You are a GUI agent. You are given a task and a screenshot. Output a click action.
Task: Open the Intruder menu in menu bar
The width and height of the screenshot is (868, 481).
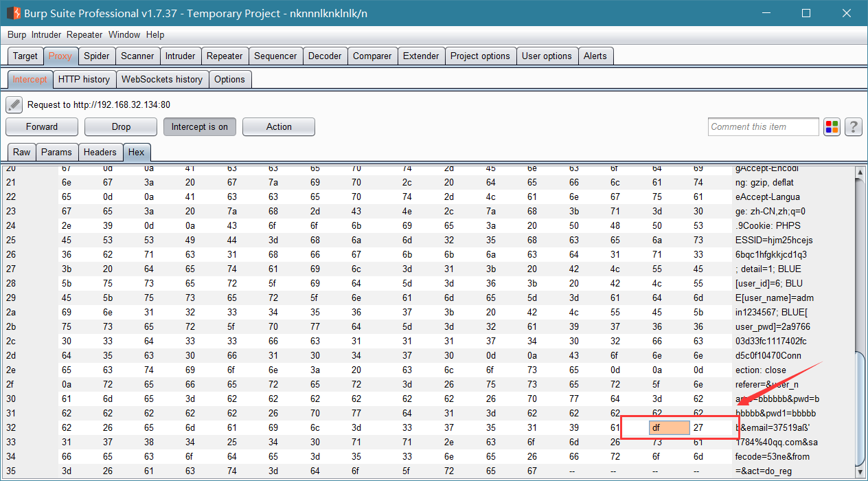click(x=47, y=34)
